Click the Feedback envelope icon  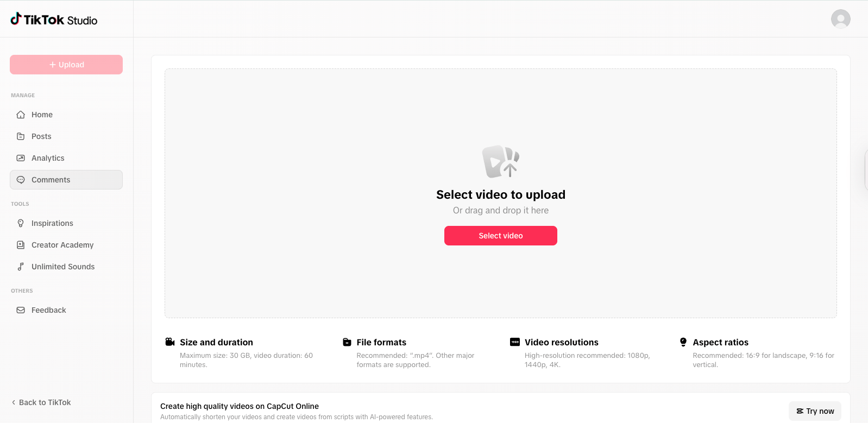(21, 310)
